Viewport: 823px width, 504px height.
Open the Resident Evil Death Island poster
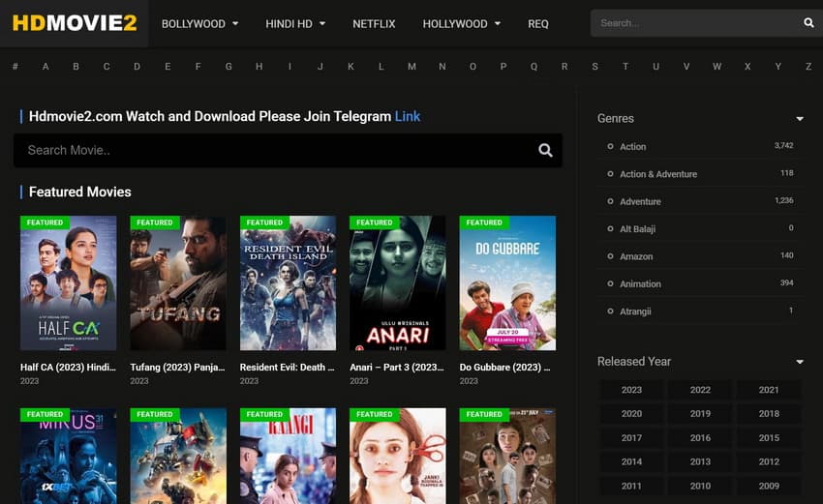(288, 282)
